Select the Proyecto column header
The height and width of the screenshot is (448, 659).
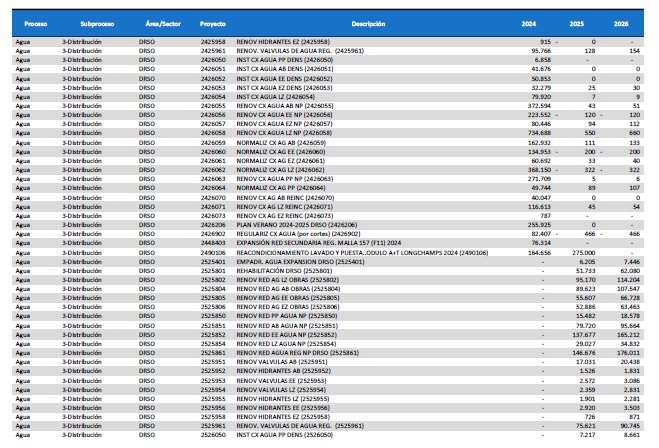(212, 21)
